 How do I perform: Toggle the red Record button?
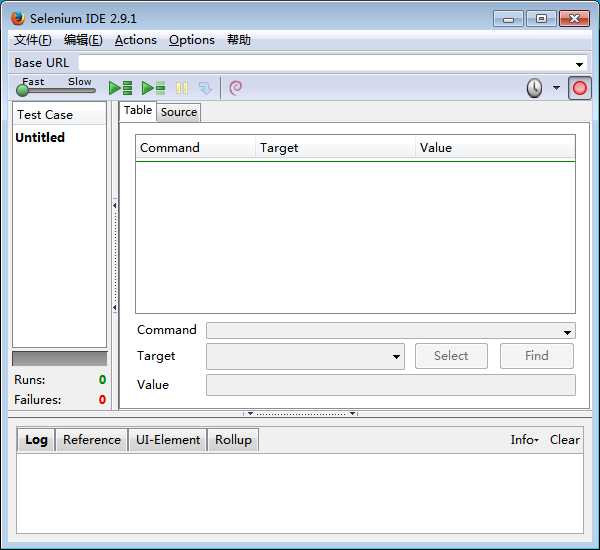579,88
